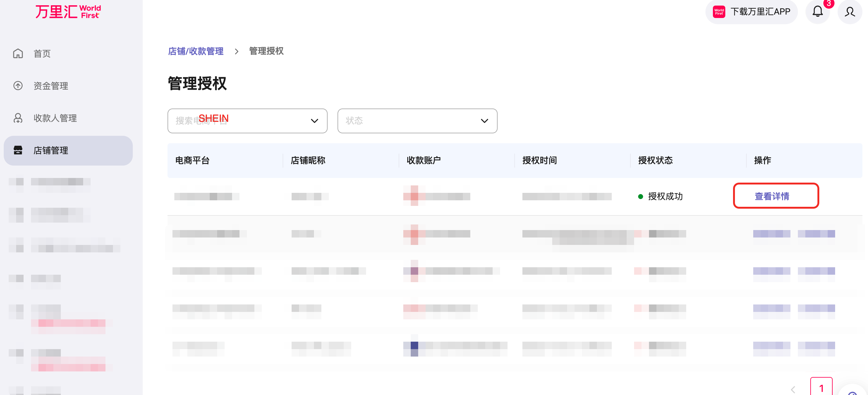Click the platform dropdown chevron arrow
This screenshot has height=395, width=868.
coord(314,121)
